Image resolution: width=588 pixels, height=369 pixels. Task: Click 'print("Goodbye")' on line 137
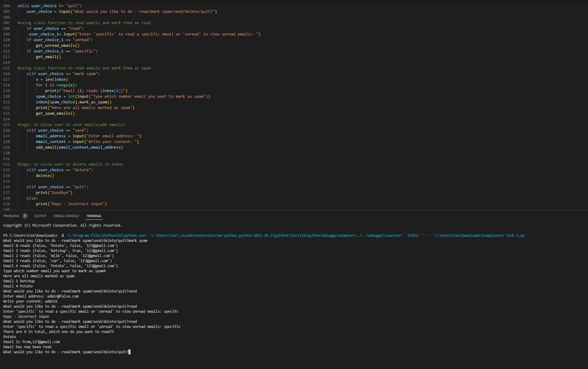point(54,193)
